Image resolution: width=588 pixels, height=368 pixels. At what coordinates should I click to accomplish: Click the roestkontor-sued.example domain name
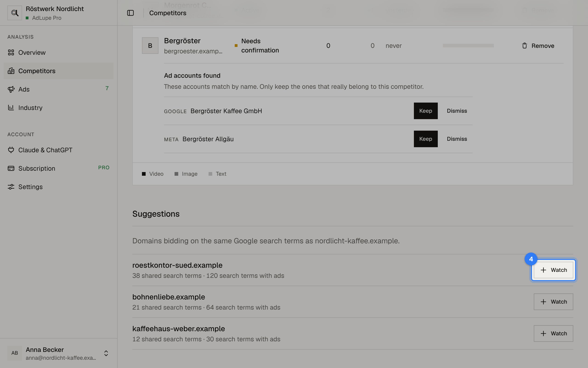[x=177, y=265]
